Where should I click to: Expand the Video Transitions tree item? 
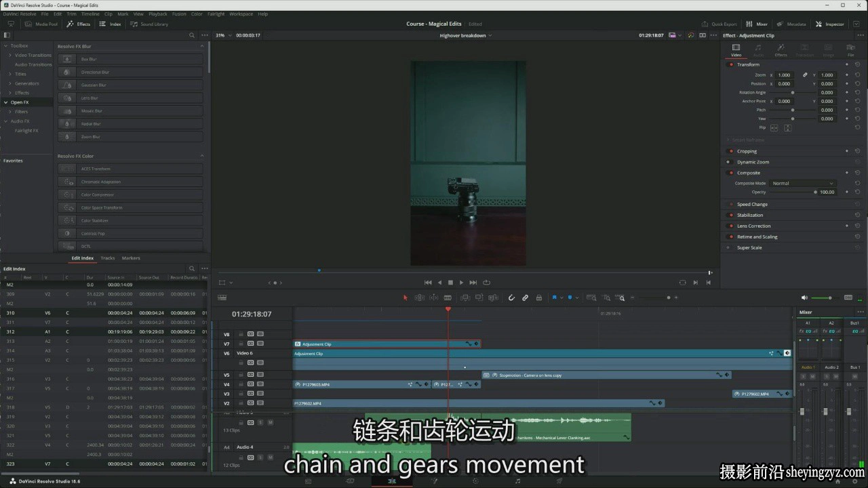[9, 55]
